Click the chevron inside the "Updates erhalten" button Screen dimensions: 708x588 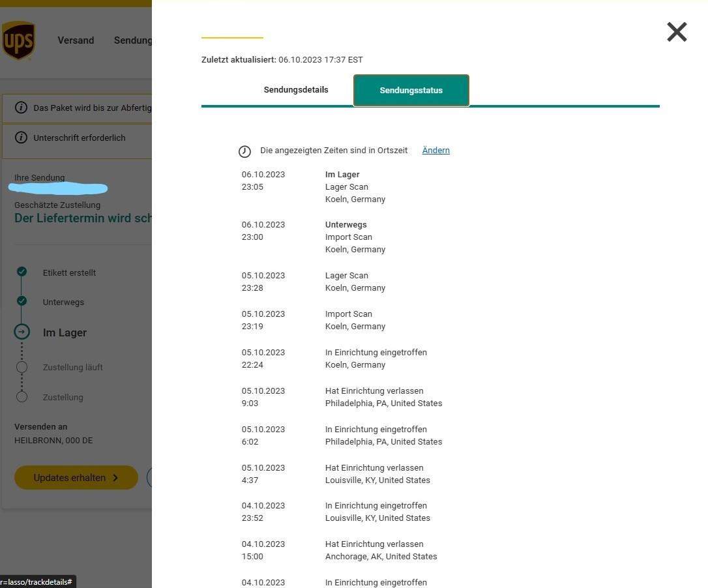pyautogui.click(x=116, y=477)
